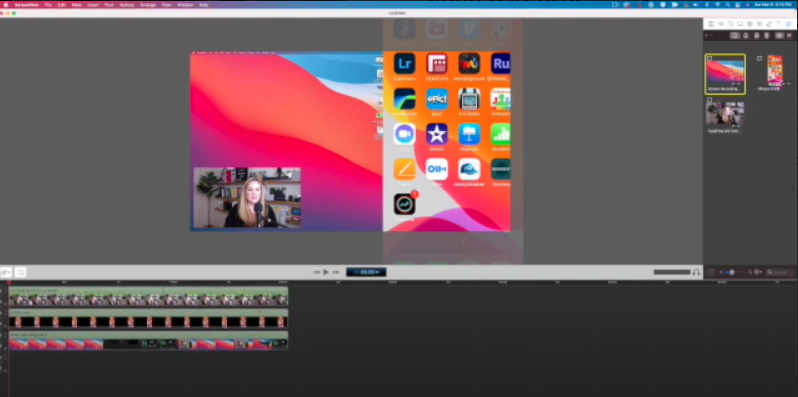This screenshot has height=397, width=798.
Task: Open the View menu
Action: coord(166,5)
